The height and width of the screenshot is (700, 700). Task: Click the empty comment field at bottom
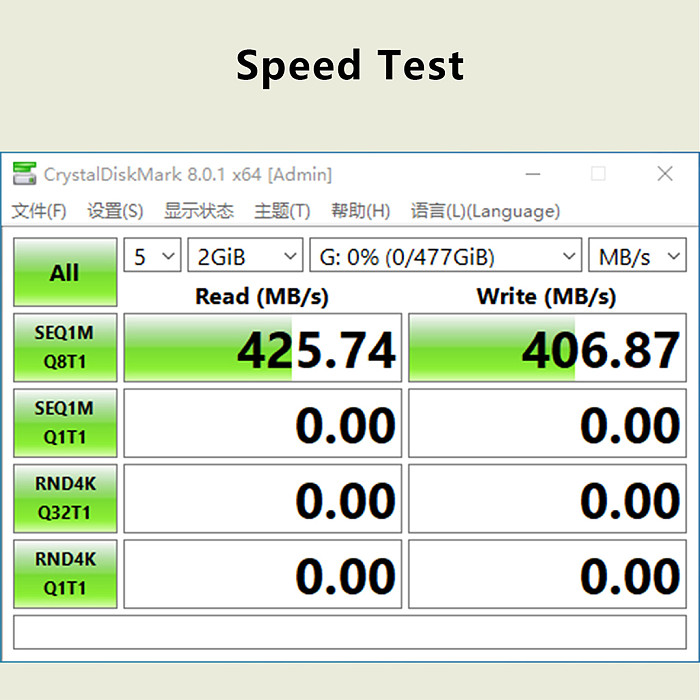pos(350,632)
